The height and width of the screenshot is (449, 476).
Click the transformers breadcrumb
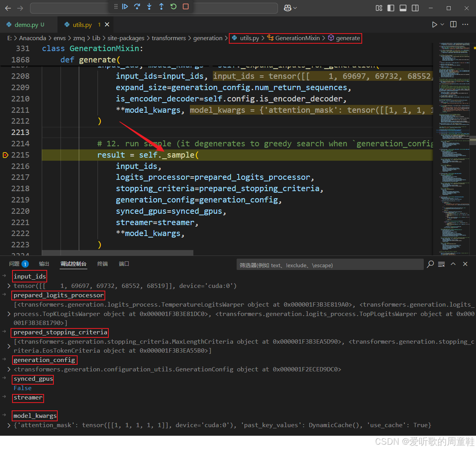[169, 38]
